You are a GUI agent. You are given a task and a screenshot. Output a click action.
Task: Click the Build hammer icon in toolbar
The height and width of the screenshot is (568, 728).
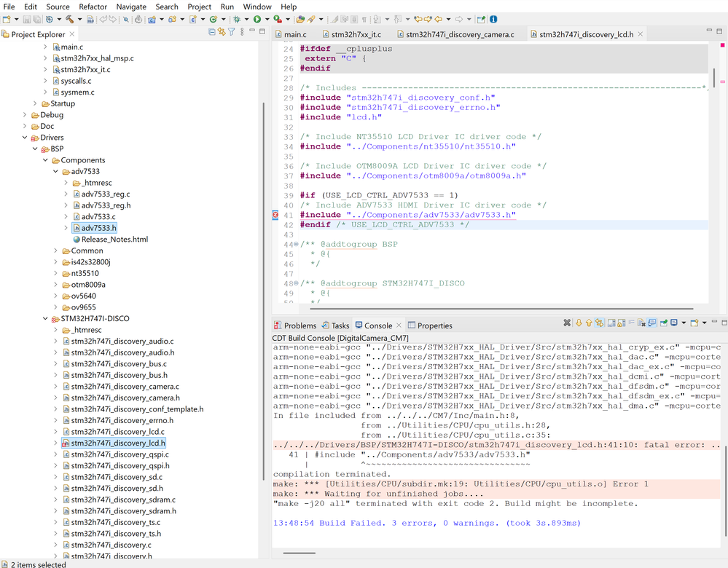69,20
